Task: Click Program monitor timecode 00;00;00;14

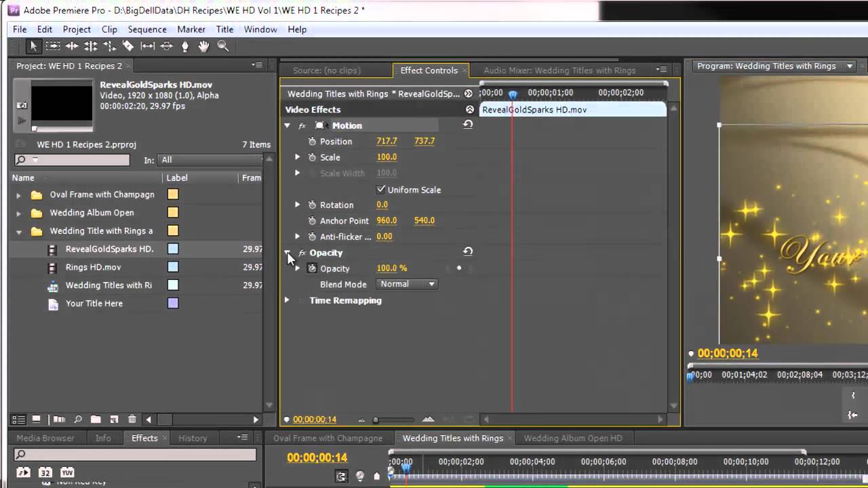Action: pyautogui.click(x=728, y=353)
